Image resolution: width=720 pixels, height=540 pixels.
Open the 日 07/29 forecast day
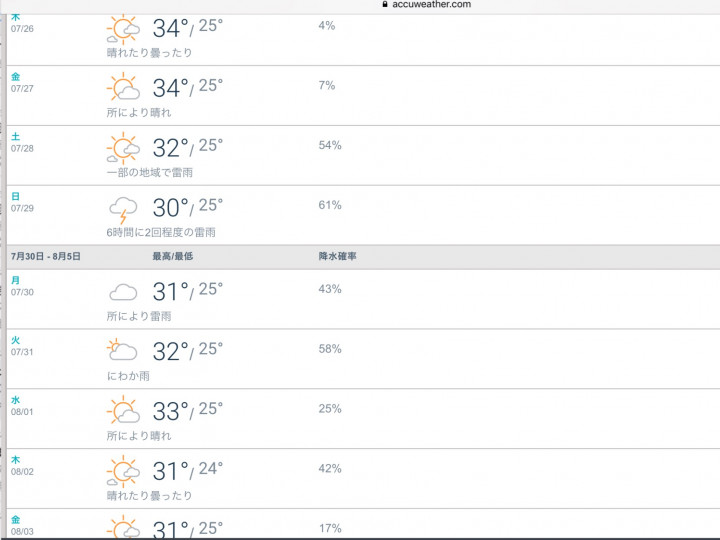click(x=22, y=202)
